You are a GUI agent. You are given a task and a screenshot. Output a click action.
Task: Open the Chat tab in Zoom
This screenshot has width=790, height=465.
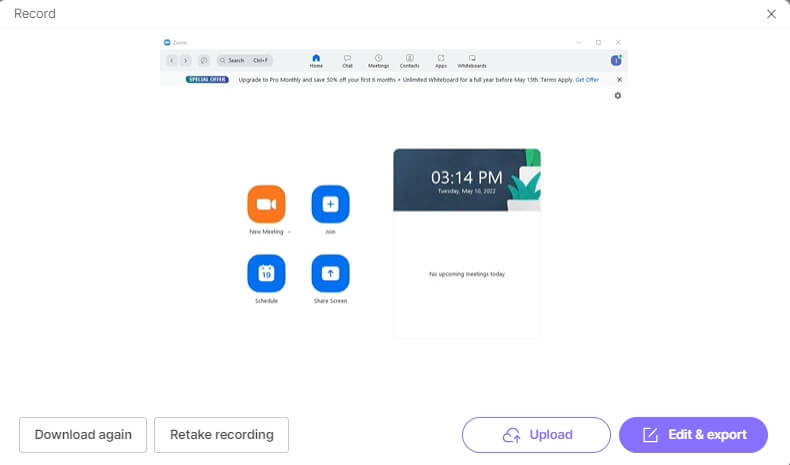(x=347, y=60)
